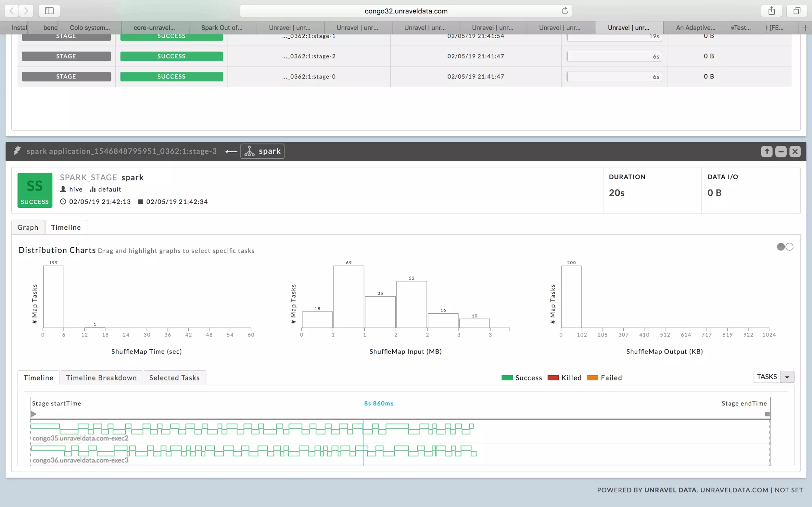
Task: Click the spark node-graph icon in the stage header
Action: pos(249,151)
